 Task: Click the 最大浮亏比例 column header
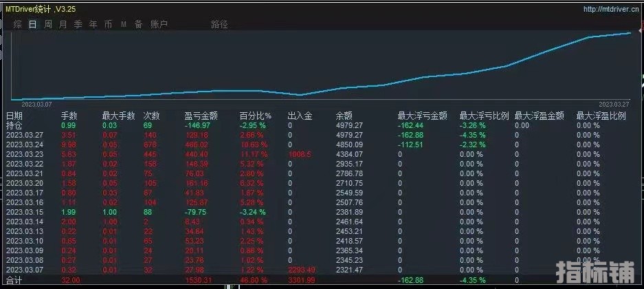485,116
